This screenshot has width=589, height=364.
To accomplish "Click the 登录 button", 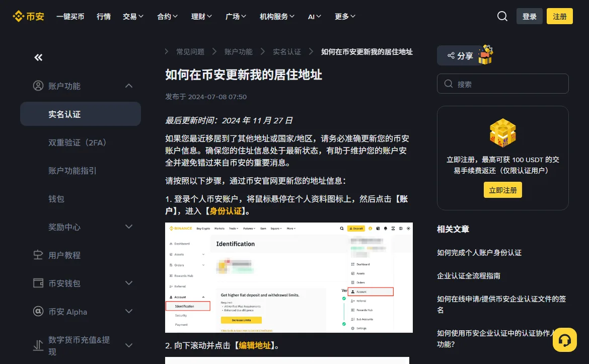I will tap(529, 16).
